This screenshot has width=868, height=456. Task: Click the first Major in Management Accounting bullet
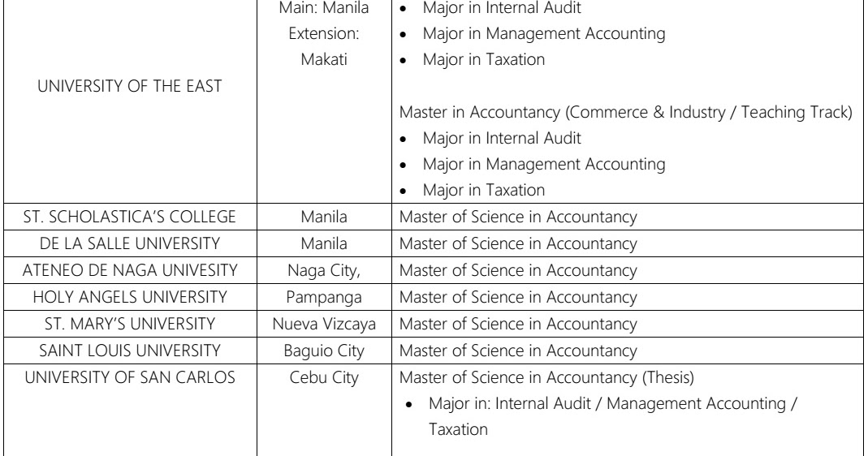click(x=543, y=34)
